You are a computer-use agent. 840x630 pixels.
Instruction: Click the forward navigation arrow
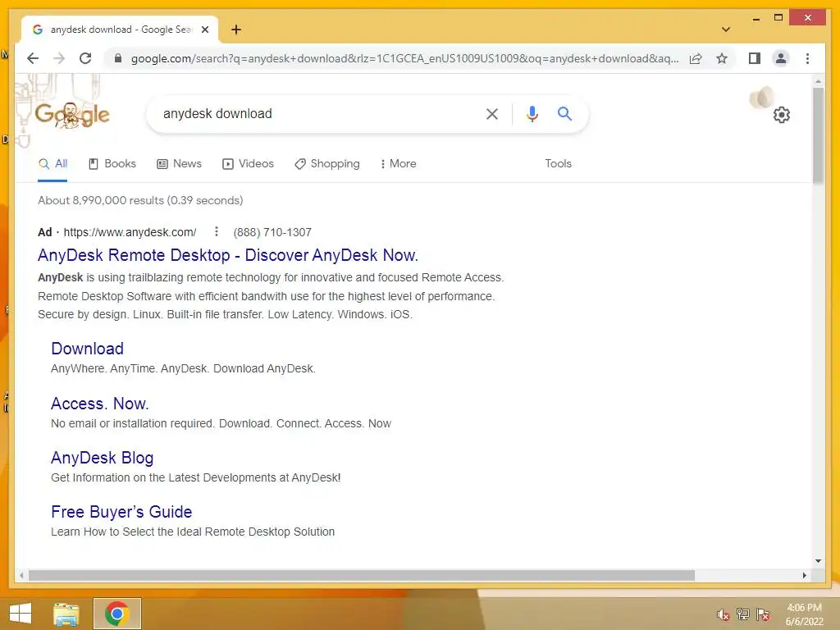coord(59,58)
